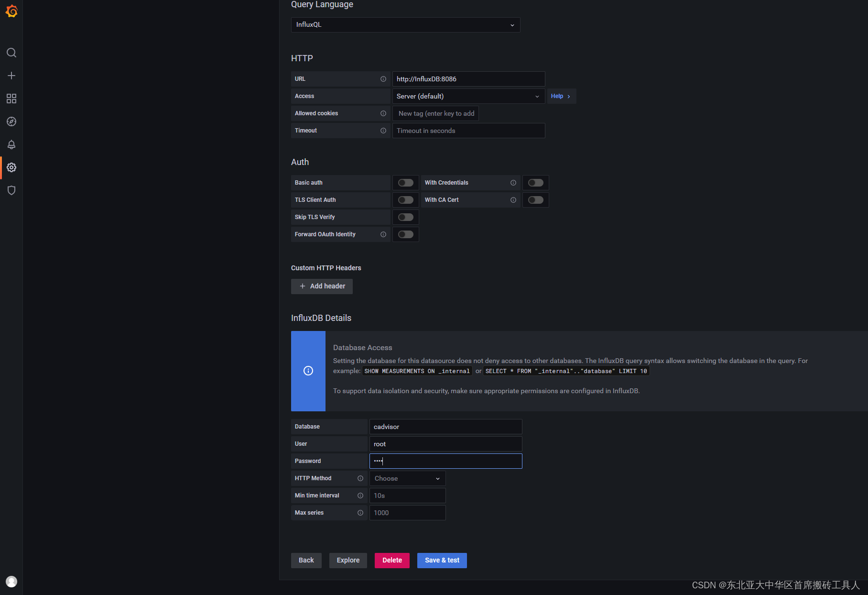Show the HTTP Method info icon

pos(360,478)
